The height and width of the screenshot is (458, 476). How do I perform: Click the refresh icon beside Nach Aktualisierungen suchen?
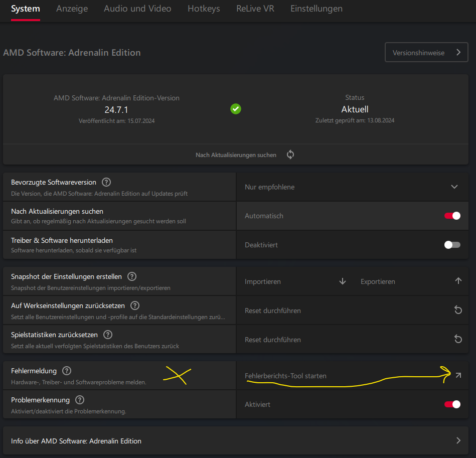tap(290, 155)
